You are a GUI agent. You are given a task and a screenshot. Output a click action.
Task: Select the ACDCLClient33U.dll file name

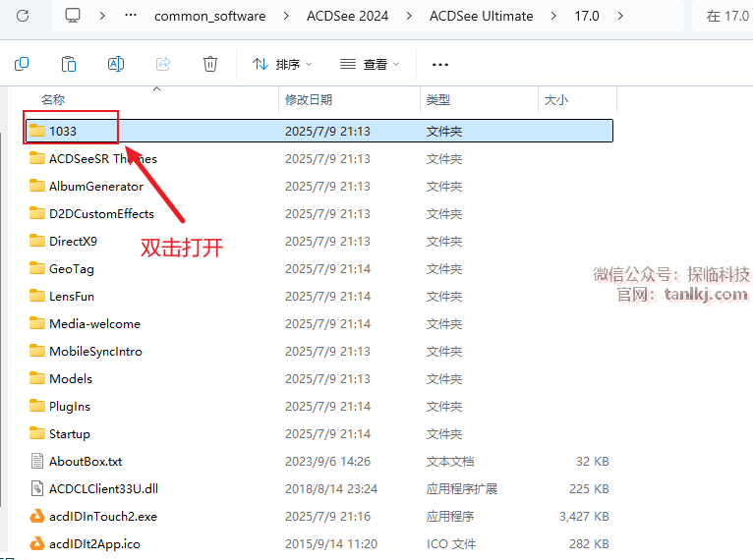pos(104,489)
